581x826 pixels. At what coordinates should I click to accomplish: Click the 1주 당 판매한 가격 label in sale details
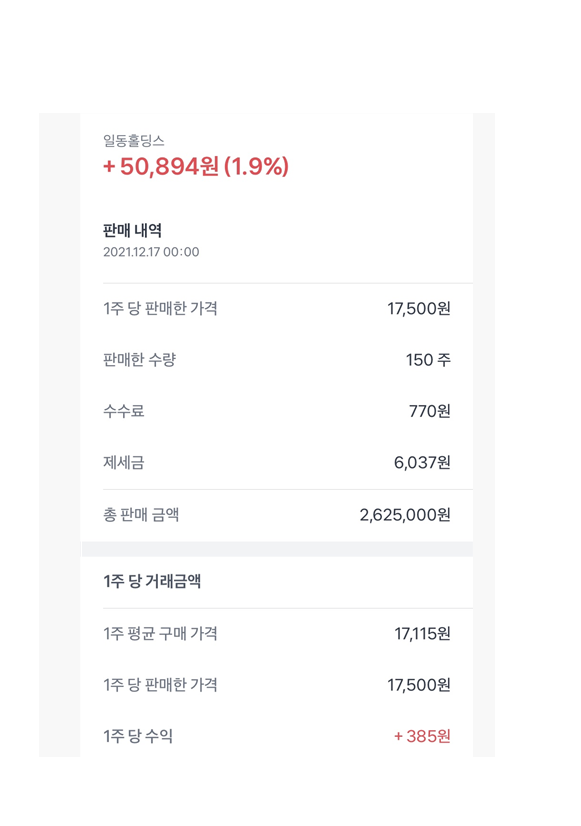pos(160,308)
